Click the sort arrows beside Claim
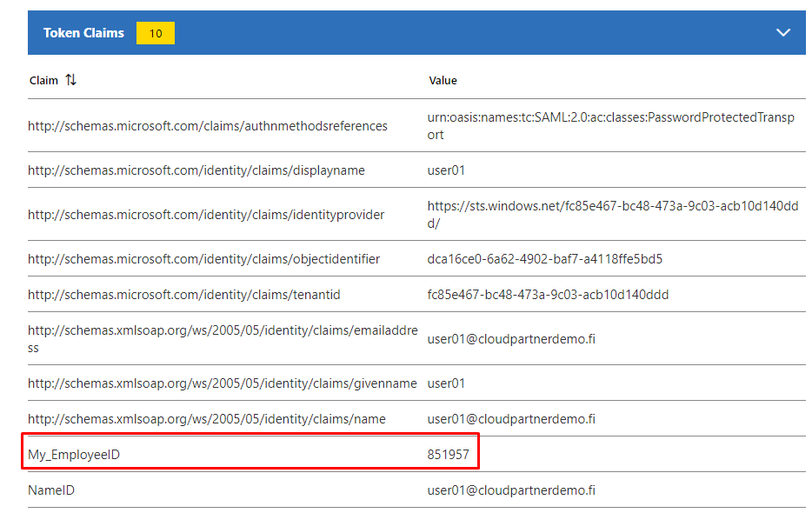 point(71,80)
